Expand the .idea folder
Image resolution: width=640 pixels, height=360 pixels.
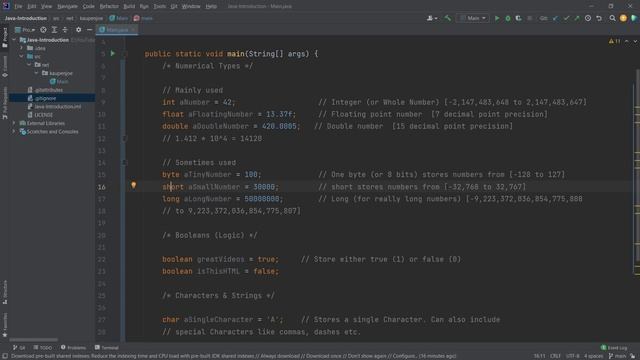22,48
